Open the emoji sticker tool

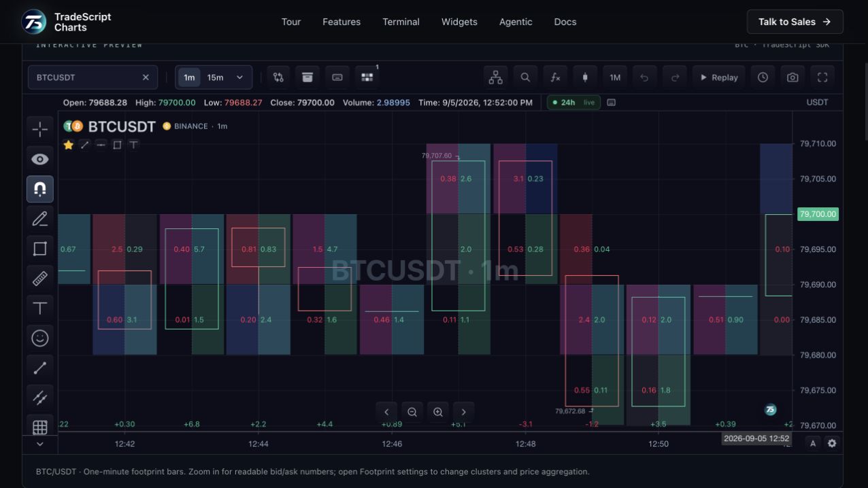pos(40,338)
